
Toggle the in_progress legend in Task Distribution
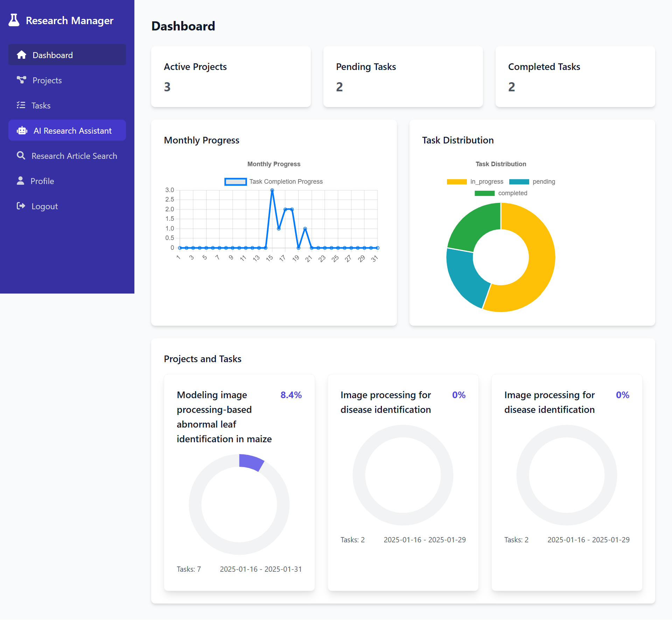(x=476, y=181)
